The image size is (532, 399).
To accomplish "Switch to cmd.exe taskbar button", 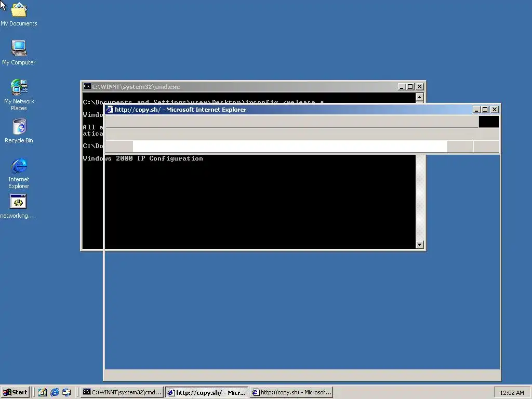I will pyautogui.click(x=122, y=392).
